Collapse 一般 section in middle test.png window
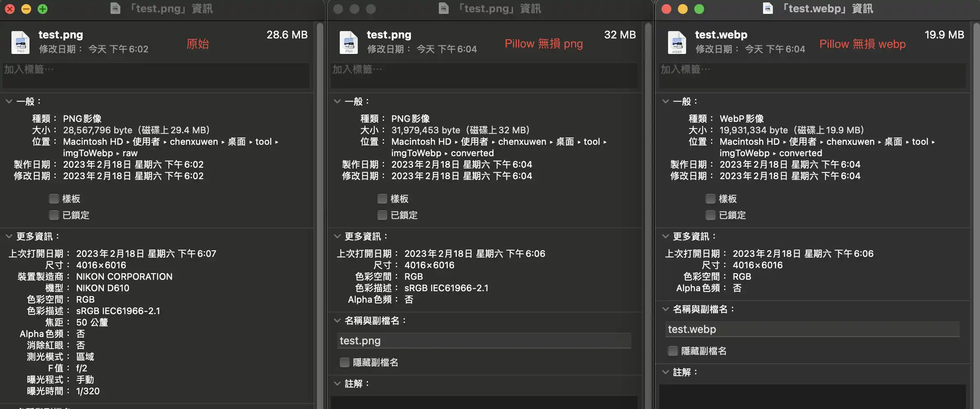Image resolution: width=980 pixels, height=409 pixels. tap(337, 101)
